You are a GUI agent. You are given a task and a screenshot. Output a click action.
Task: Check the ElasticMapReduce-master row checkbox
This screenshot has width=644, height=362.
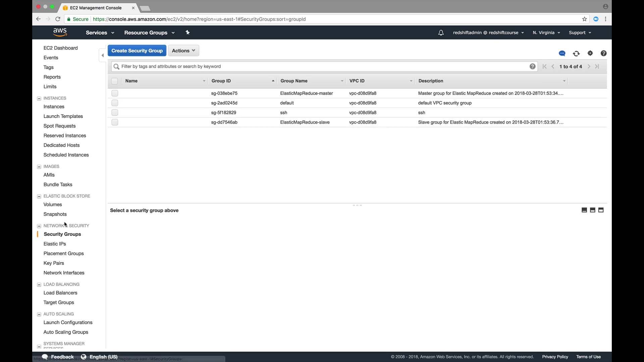click(115, 93)
